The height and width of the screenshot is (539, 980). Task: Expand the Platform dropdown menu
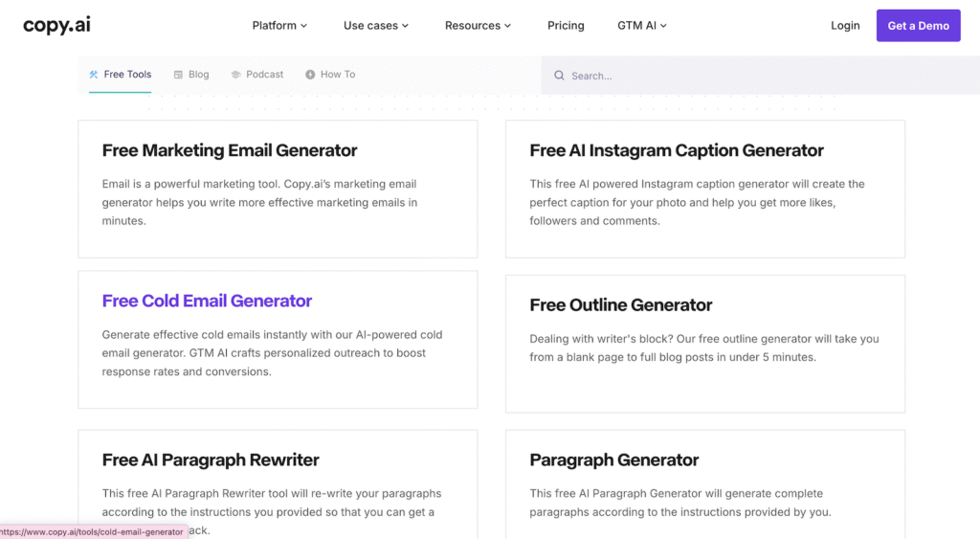point(279,26)
